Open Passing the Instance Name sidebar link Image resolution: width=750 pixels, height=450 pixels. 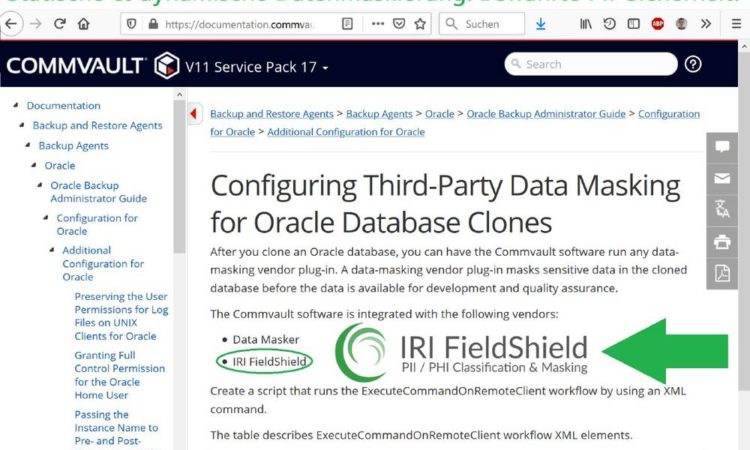point(116,428)
